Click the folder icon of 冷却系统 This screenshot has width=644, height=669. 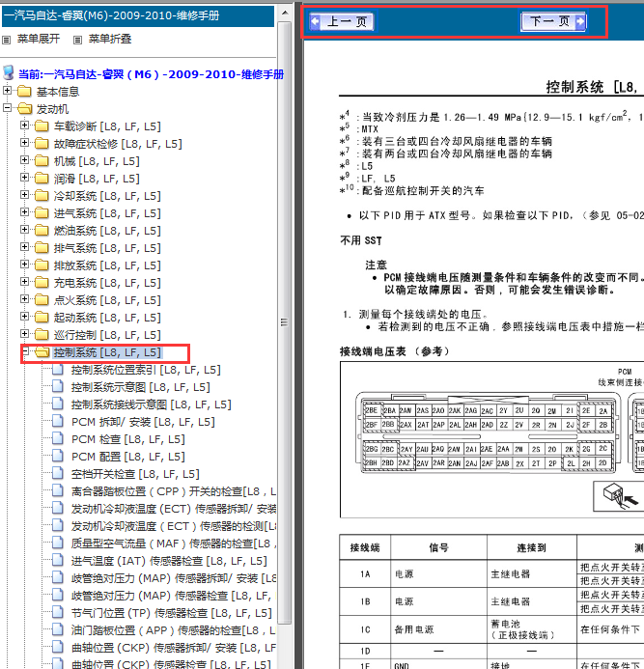(42, 196)
